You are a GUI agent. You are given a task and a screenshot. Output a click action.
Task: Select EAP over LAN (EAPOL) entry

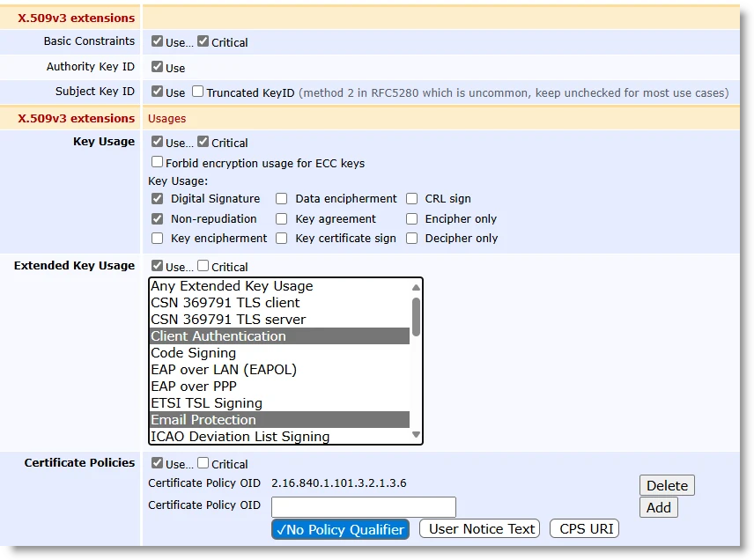tap(279, 370)
